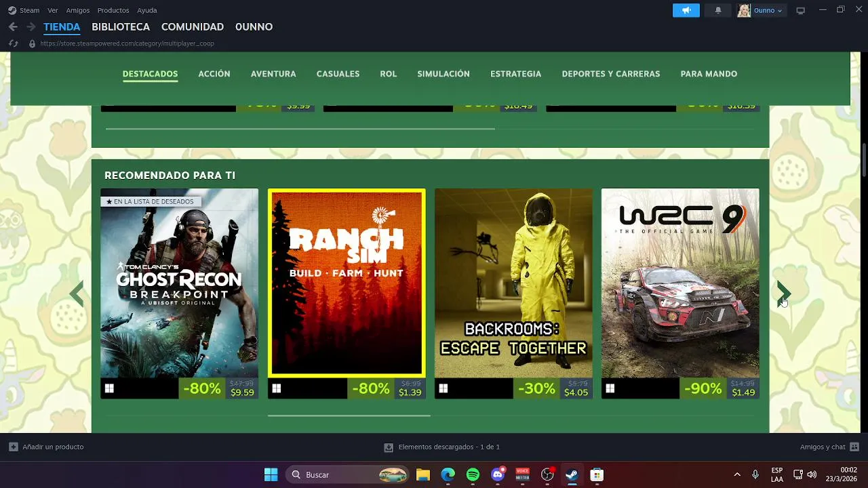Click the Steam taskbar icon

[x=572, y=474]
